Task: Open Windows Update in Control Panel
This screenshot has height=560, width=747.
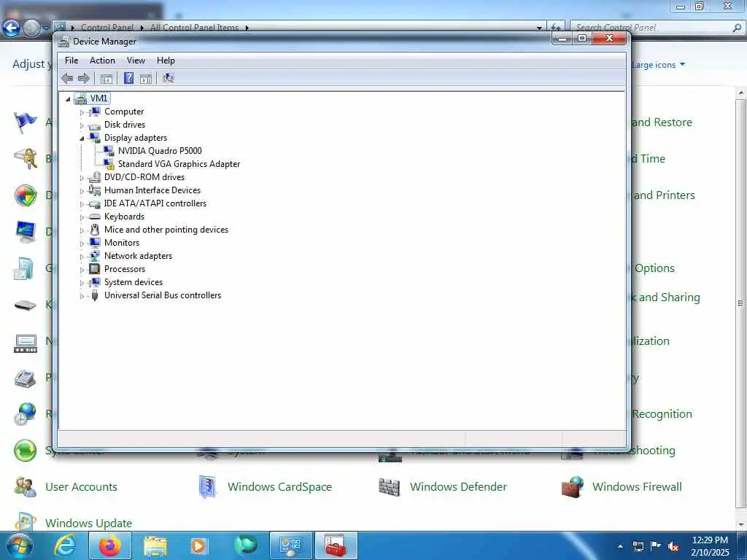Action: click(x=88, y=523)
